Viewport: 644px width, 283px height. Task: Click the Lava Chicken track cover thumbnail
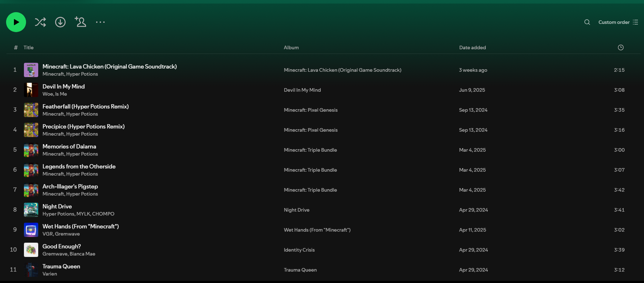coord(31,70)
